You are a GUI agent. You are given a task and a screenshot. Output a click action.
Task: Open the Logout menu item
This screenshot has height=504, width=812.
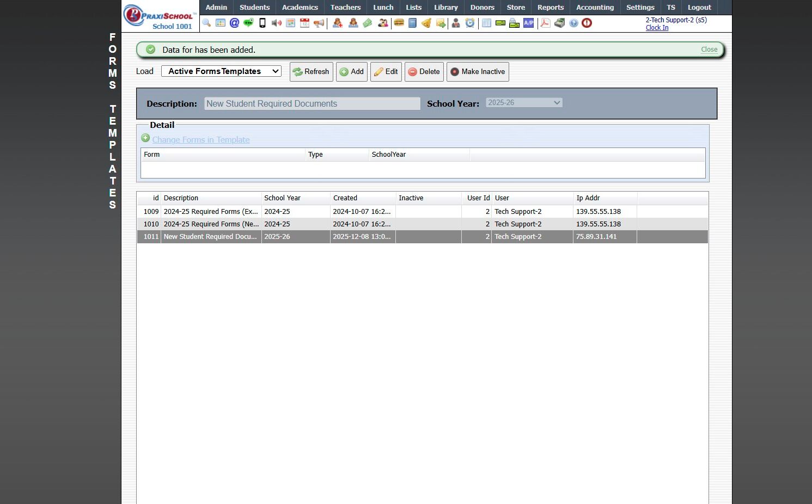699,8
